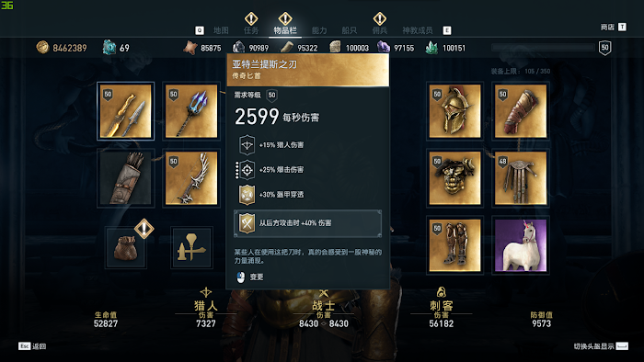The width and height of the screenshot is (644, 362).
Task: Click the quiver arrows slot
Action: click(126, 178)
